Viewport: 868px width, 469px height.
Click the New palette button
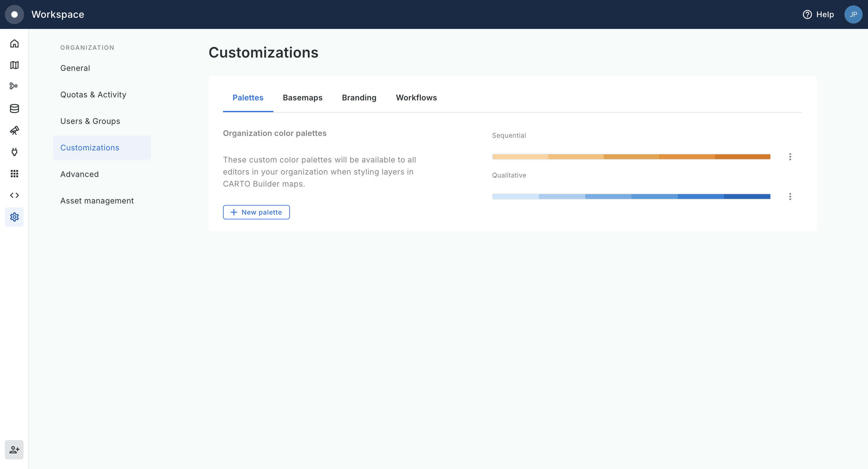click(x=256, y=212)
